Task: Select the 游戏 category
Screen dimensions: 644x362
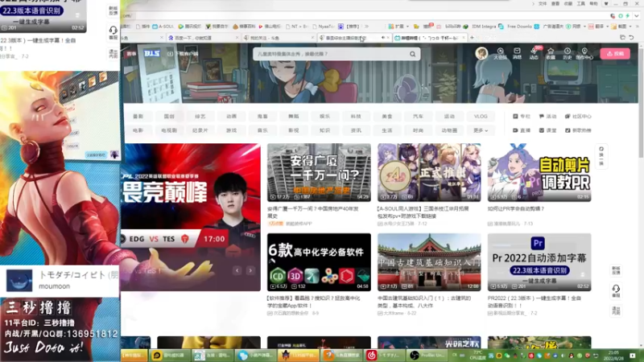Action: point(231,130)
